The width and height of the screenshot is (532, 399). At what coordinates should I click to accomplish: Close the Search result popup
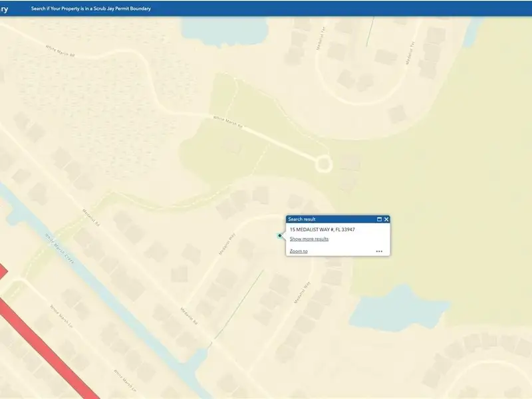[386, 219]
